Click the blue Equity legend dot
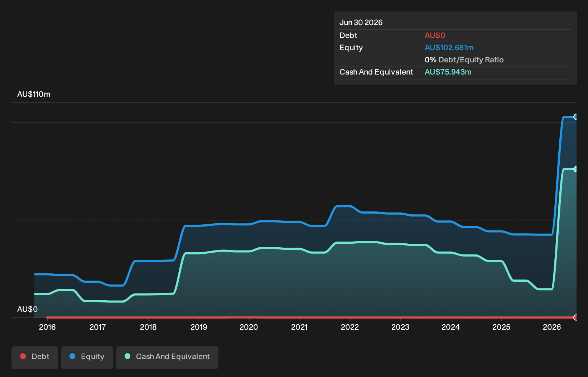The width and height of the screenshot is (588, 377). (x=72, y=356)
